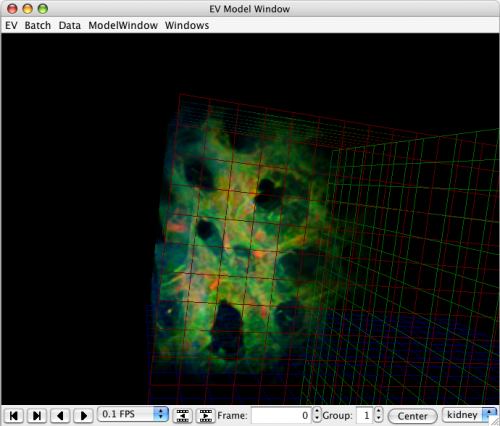The height and width of the screenshot is (426, 500).
Task: Click the forward filmstrip movie icon
Action: point(206,416)
